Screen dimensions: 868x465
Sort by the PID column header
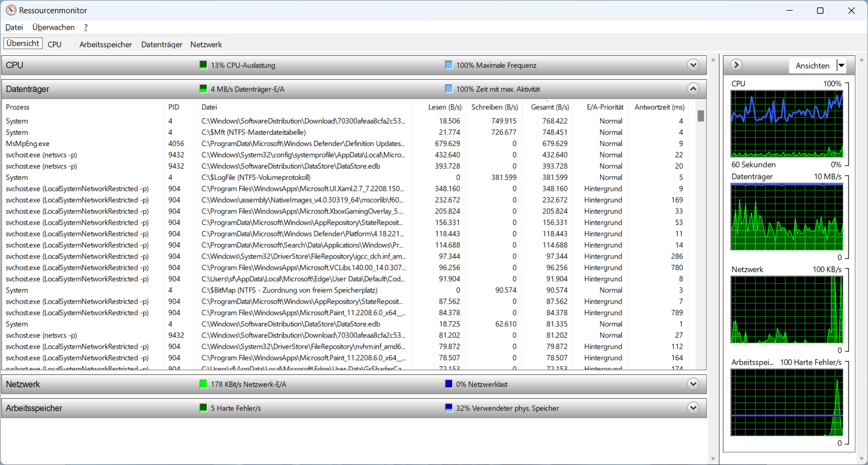point(180,107)
